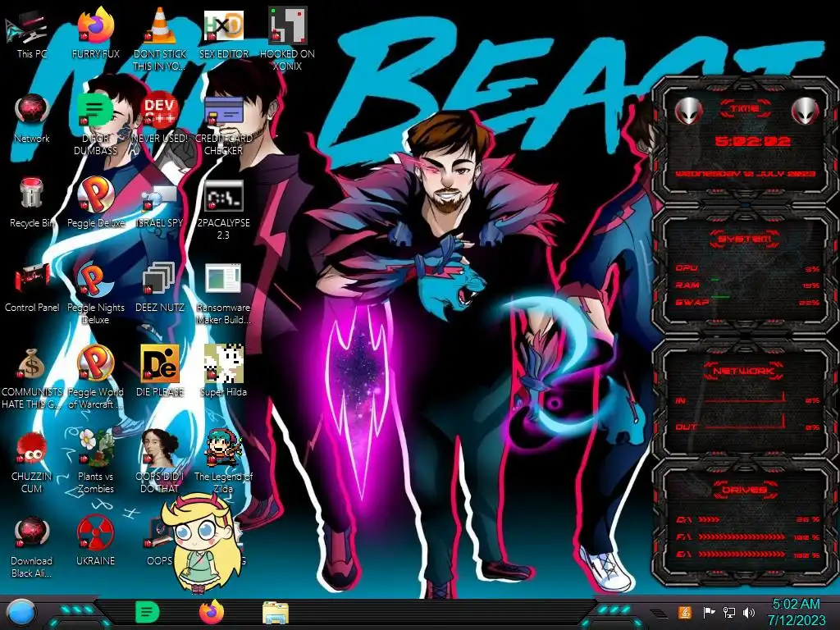Image resolution: width=840 pixels, height=630 pixels.
Task: Open the green chat app pinned on taskbar
Action: (x=147, y=612)
